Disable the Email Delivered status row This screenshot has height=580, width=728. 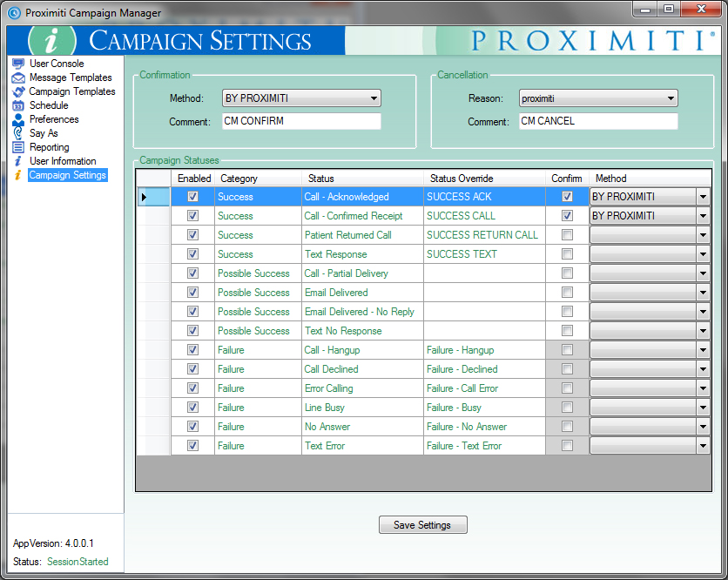[192, 293]
